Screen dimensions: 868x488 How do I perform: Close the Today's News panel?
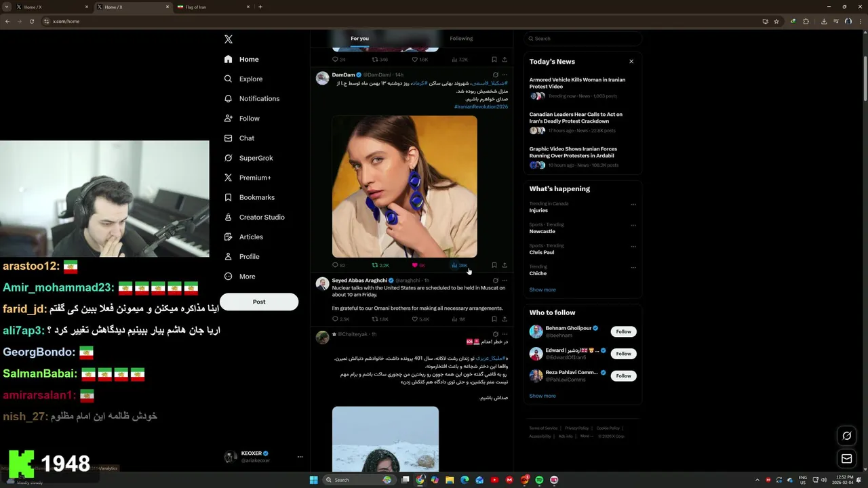pos(631,61)
